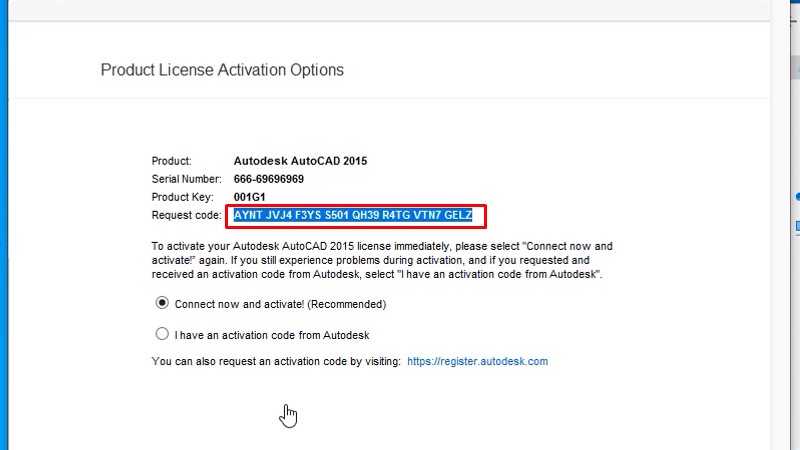800x450 pixels.
Task: Click the product name 'Autodesk AutoCAD 2015'
Action: click(x=300, y=161)
